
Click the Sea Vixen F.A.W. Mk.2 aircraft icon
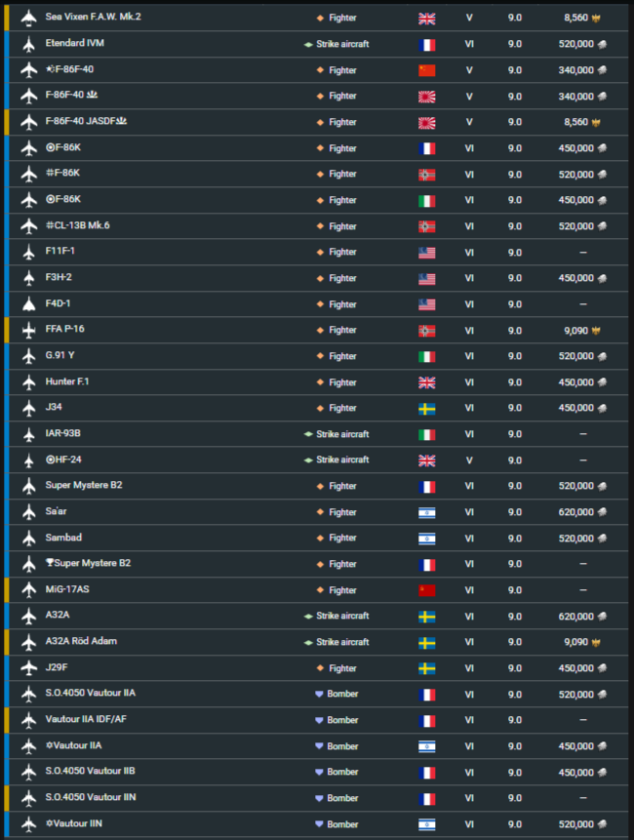click(x=28, y=18)
